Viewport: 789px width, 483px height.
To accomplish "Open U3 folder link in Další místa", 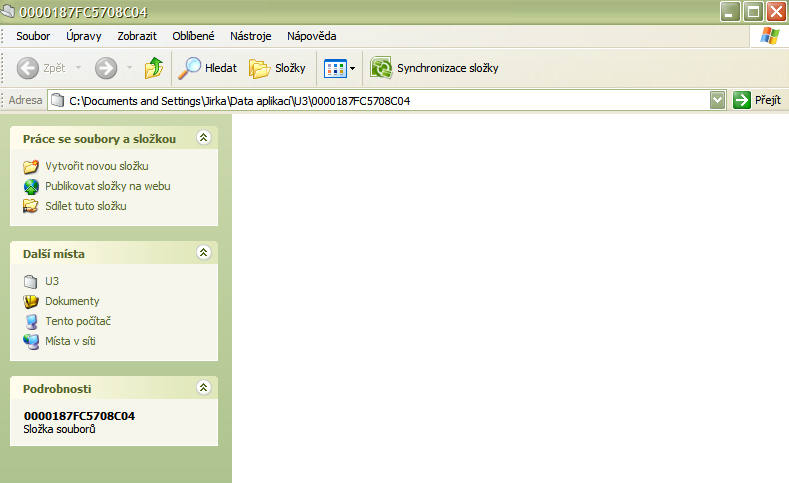I will (52, 281).
